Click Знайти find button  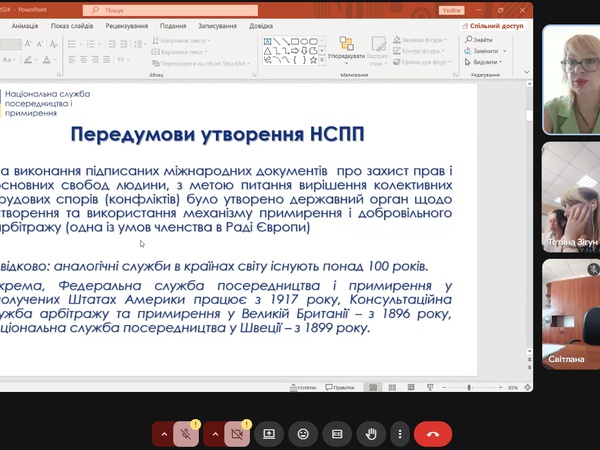tap(479, 39)
